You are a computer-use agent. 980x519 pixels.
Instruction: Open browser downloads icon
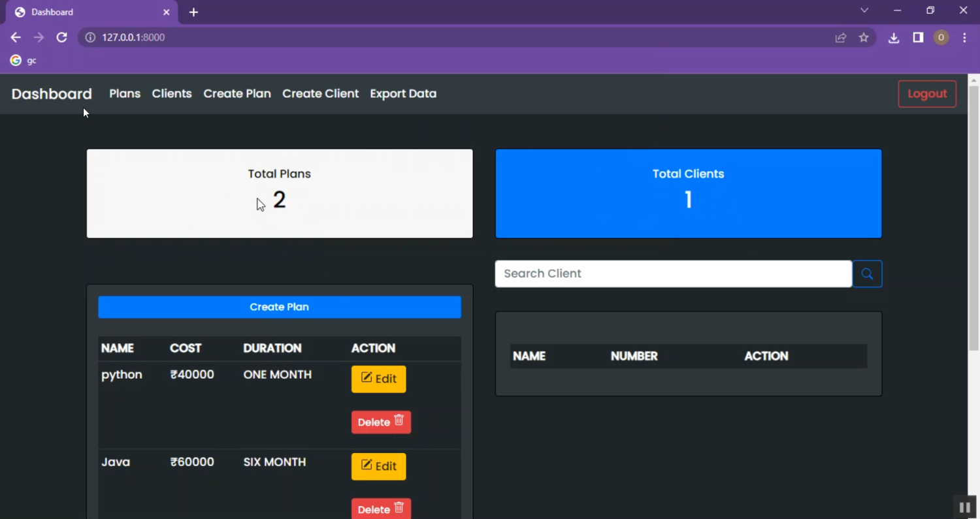point(894,38)
